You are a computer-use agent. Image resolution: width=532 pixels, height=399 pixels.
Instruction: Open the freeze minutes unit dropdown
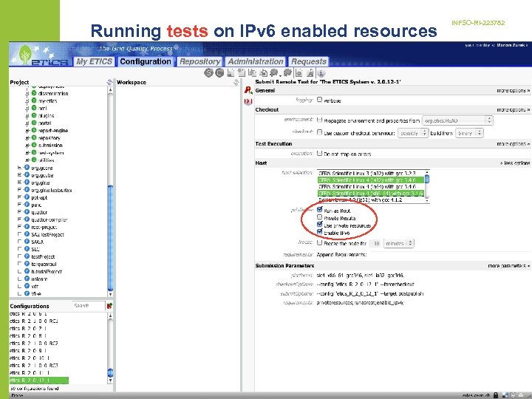point(399,243)
